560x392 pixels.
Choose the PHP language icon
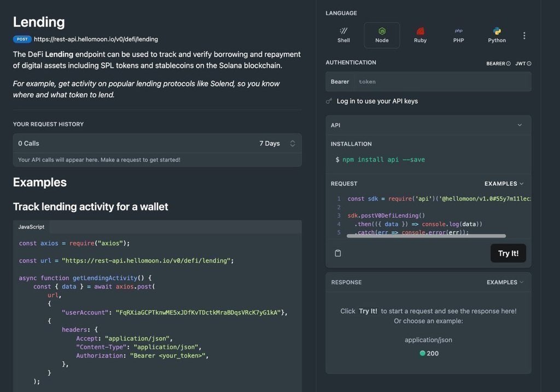pyautogui.click(x=459, y=31)
